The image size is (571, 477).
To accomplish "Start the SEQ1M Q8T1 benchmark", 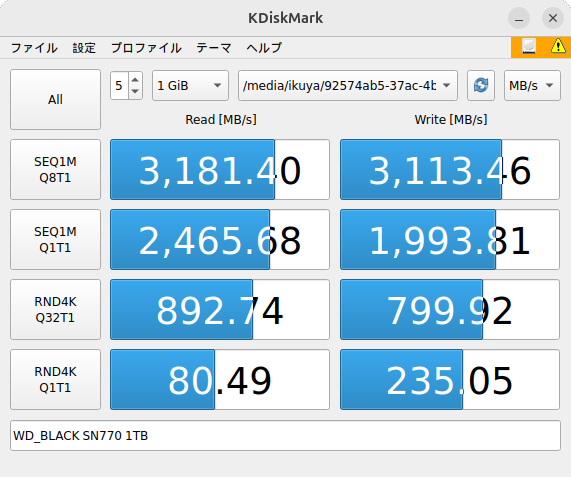I will 55,169.
